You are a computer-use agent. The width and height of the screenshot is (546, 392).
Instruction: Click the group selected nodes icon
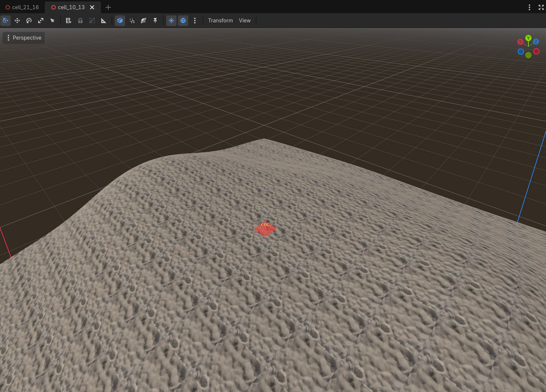[92, 21]
